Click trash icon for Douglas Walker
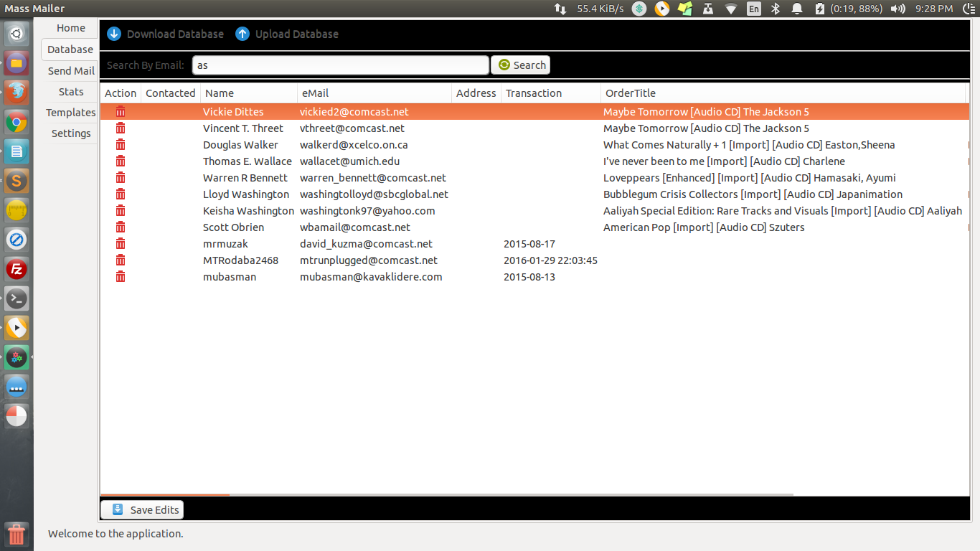Image resolution: width=980 pixels, height=551 pixels. (121, 145)
